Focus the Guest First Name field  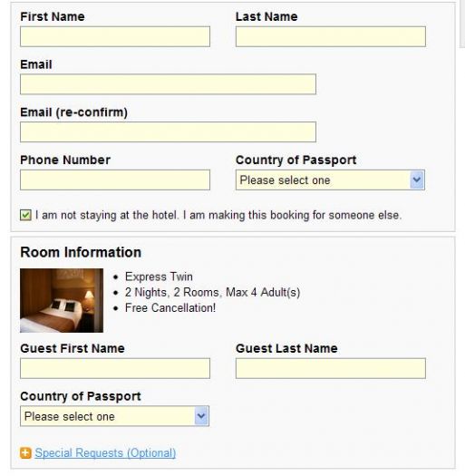click(115, 368)
